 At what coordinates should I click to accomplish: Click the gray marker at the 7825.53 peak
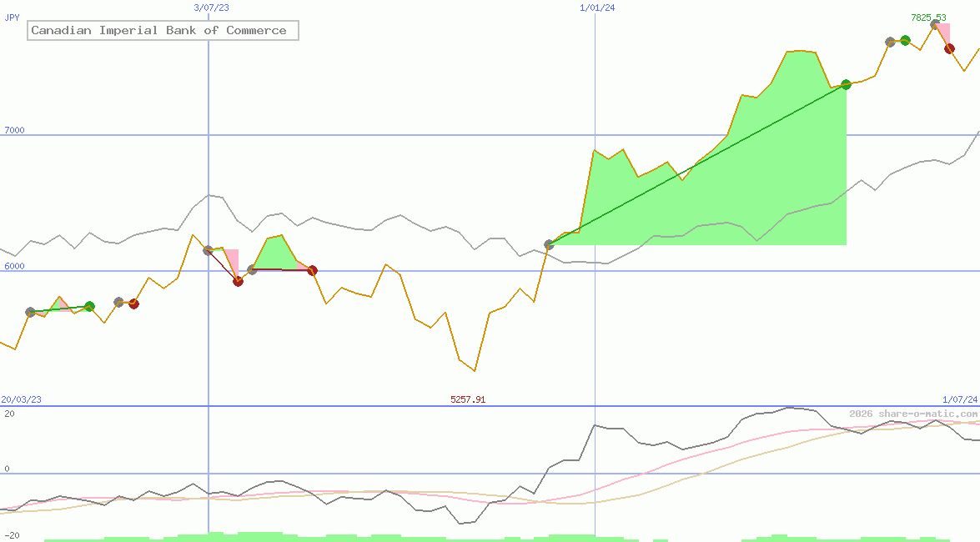[935, 25]
